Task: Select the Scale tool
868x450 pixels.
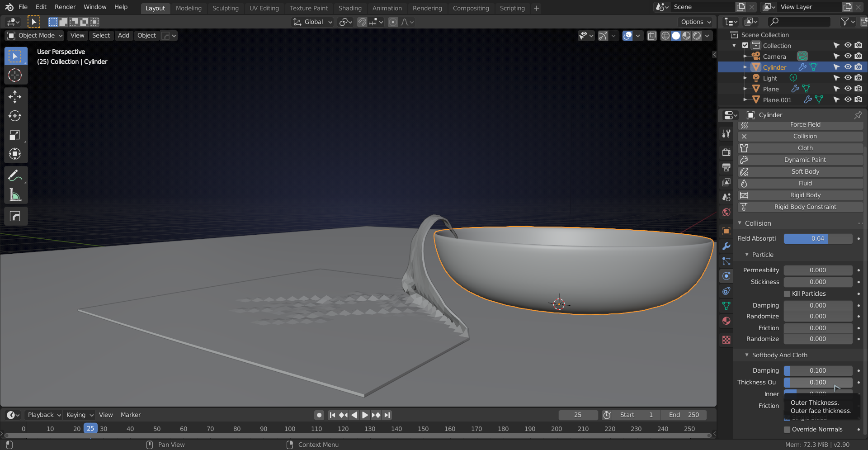Action: pyautogui.click(x=15, y=135)
